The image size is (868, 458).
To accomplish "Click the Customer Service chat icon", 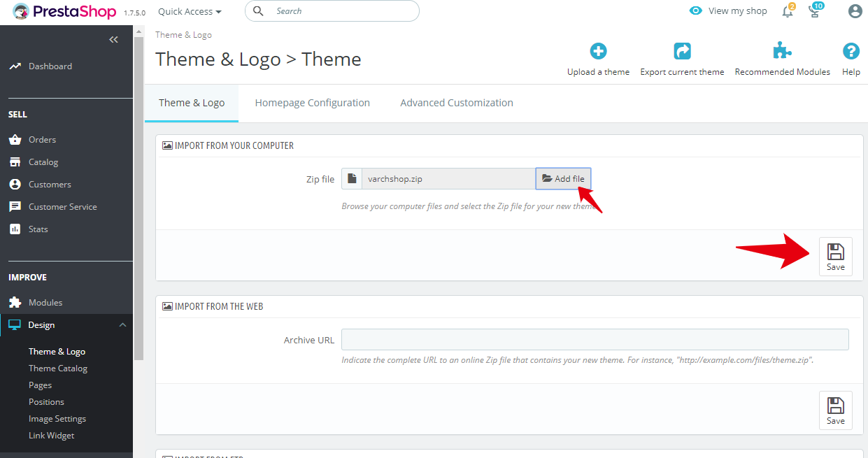I will coord(15,207).
